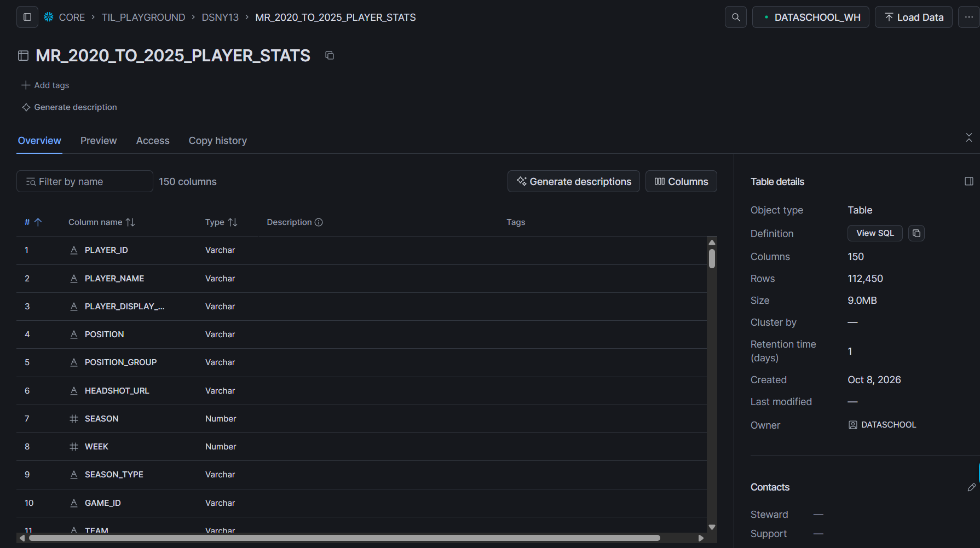Click Generate description link
Screen dimensions: 980x548
70,107
